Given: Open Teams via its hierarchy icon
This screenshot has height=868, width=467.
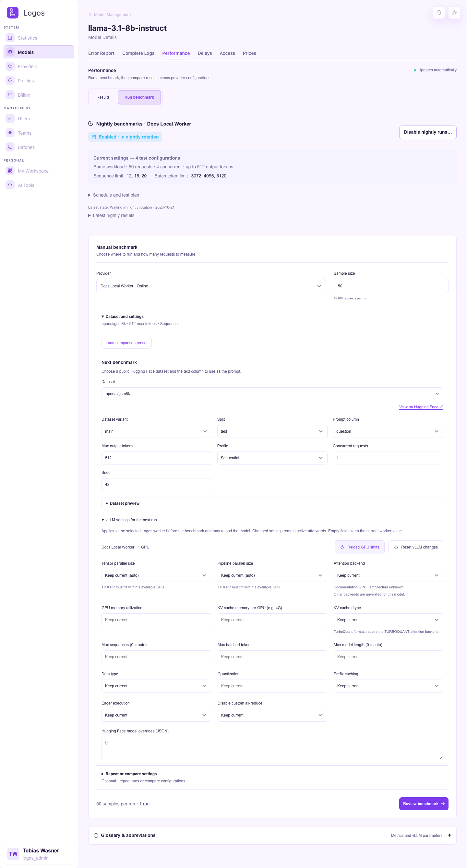Looking at the screenshot, I should pos(10,133).
